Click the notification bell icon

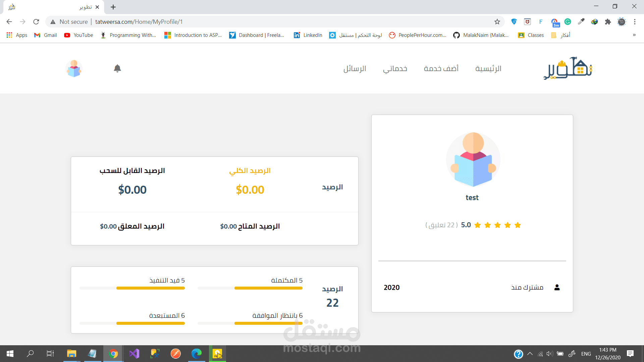117,68
